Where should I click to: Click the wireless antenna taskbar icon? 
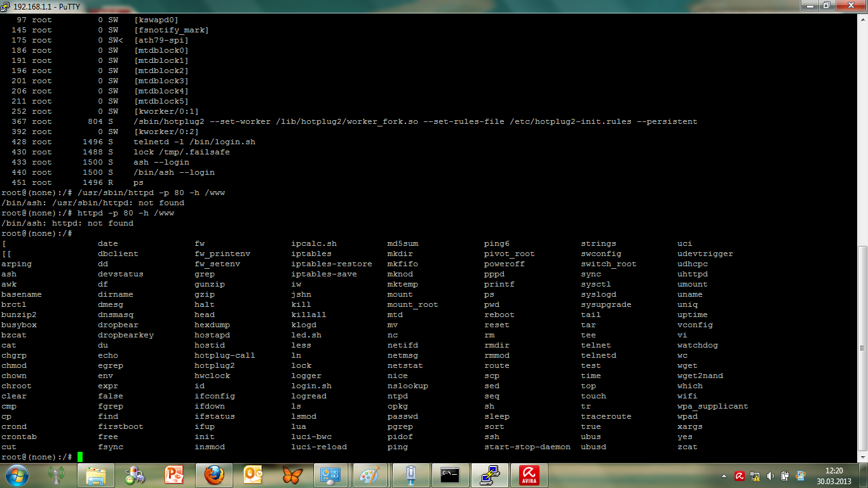[x=57, y=475]
